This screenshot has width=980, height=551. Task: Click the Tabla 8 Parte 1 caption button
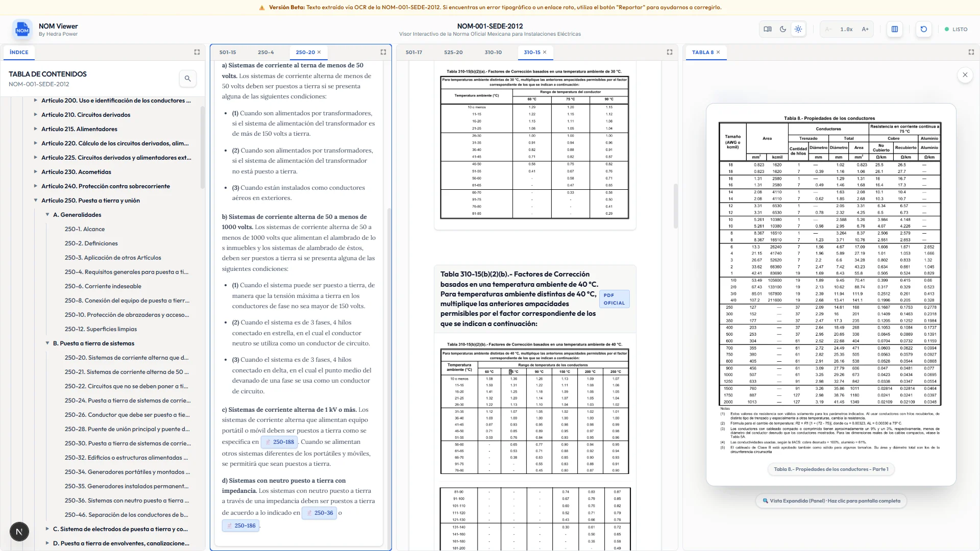(x=831, y=469)
